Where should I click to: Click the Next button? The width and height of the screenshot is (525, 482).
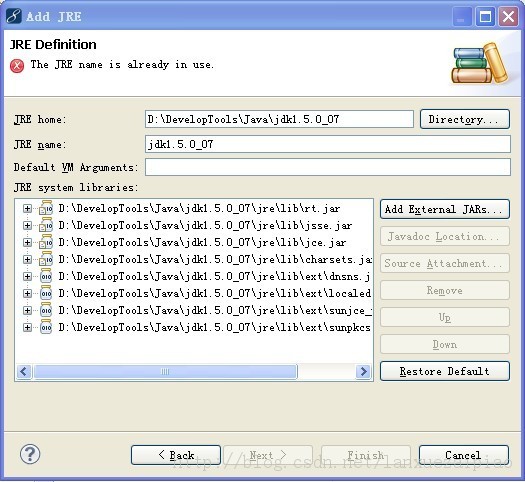click(268, 455)
